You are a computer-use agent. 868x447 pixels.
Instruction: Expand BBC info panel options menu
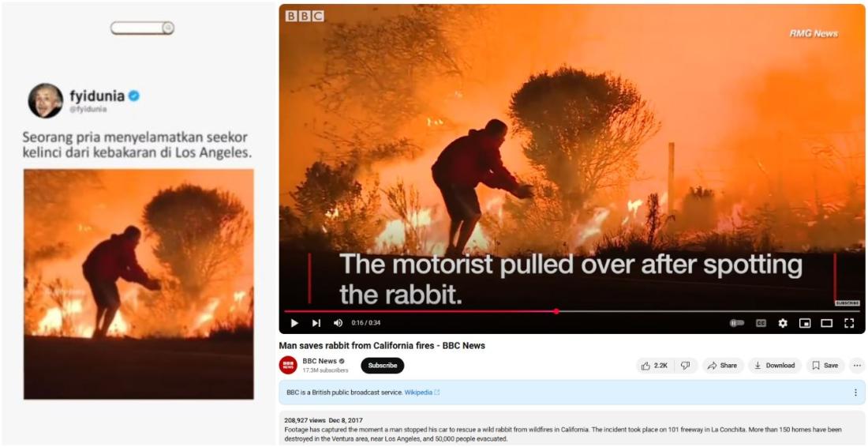tap(855, 393)
